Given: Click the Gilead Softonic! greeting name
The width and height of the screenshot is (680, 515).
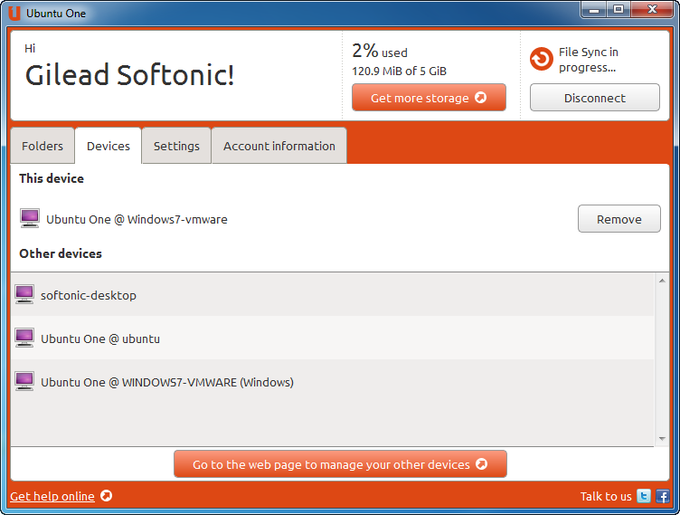Looking at the screenshot, I should [130, 75].
